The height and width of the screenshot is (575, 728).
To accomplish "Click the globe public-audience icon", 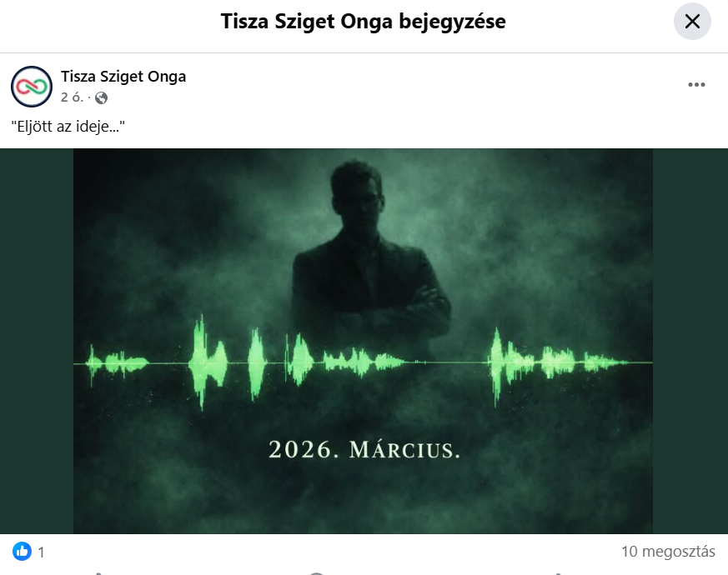I will point(101,98).
